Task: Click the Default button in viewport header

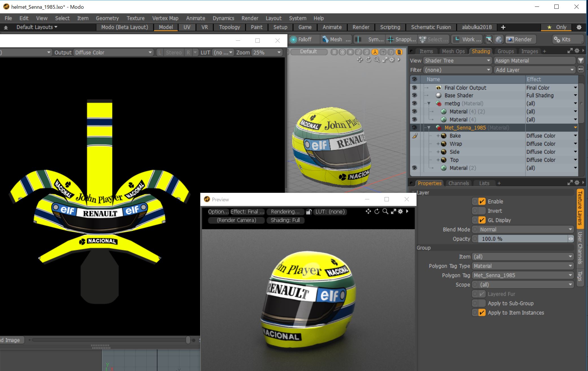Action: 309,51
